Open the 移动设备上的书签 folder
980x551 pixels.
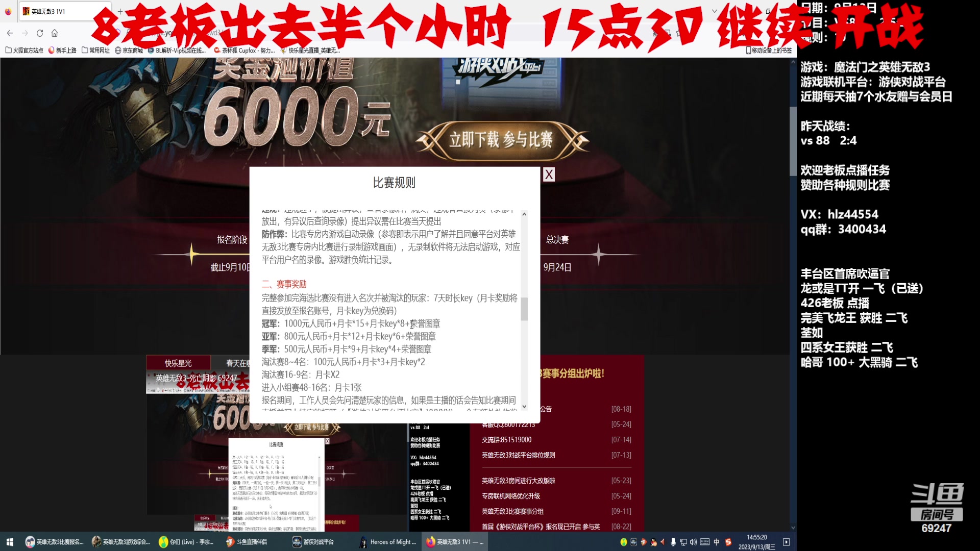click(x=769, y=50)
